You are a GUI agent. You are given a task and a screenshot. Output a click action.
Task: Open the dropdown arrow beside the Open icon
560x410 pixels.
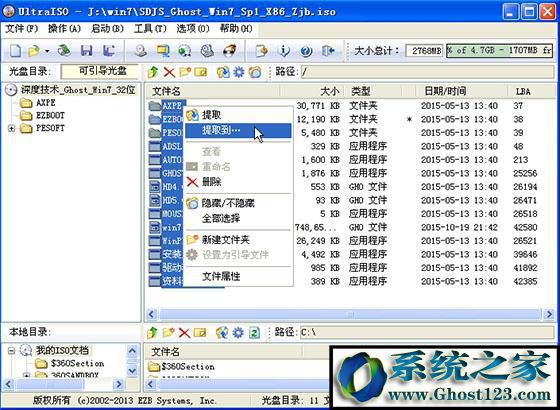pyautogui.click(x=47, y=51)
